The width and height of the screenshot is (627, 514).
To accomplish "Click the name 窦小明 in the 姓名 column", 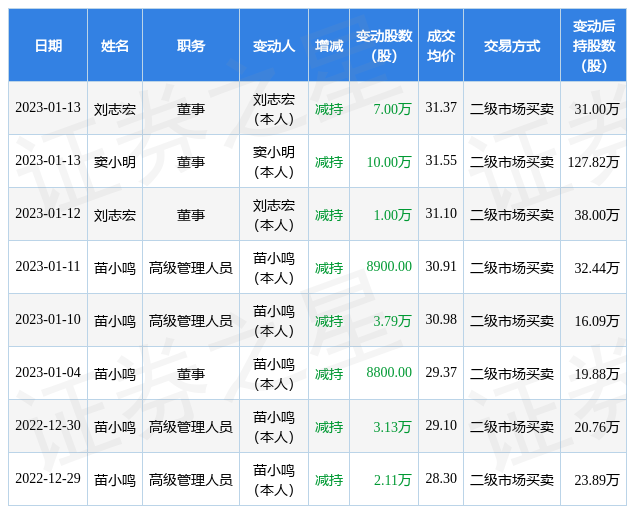I will pos(115,162).
